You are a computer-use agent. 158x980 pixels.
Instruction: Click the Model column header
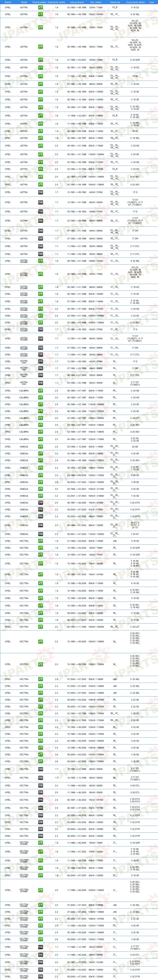[24, 2]
